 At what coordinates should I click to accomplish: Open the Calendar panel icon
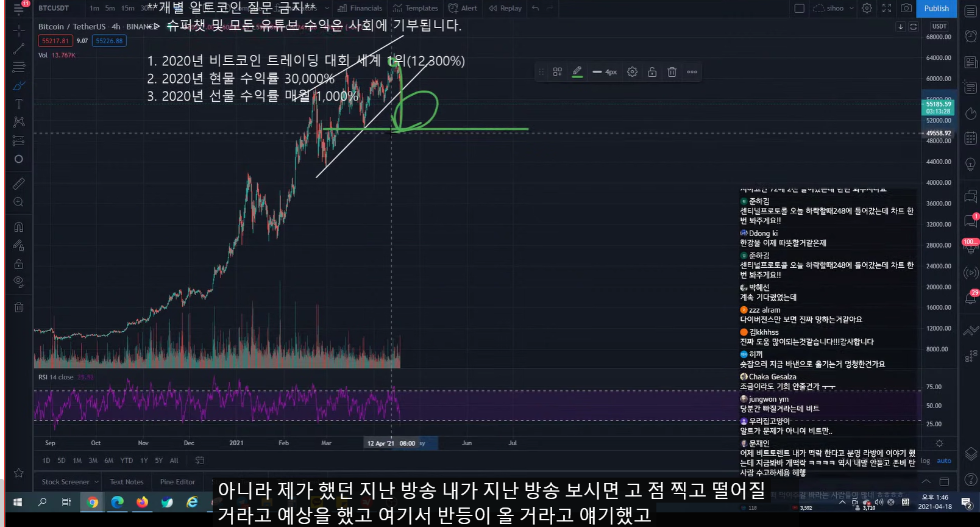pyautogui.click(x=970, y=138)
